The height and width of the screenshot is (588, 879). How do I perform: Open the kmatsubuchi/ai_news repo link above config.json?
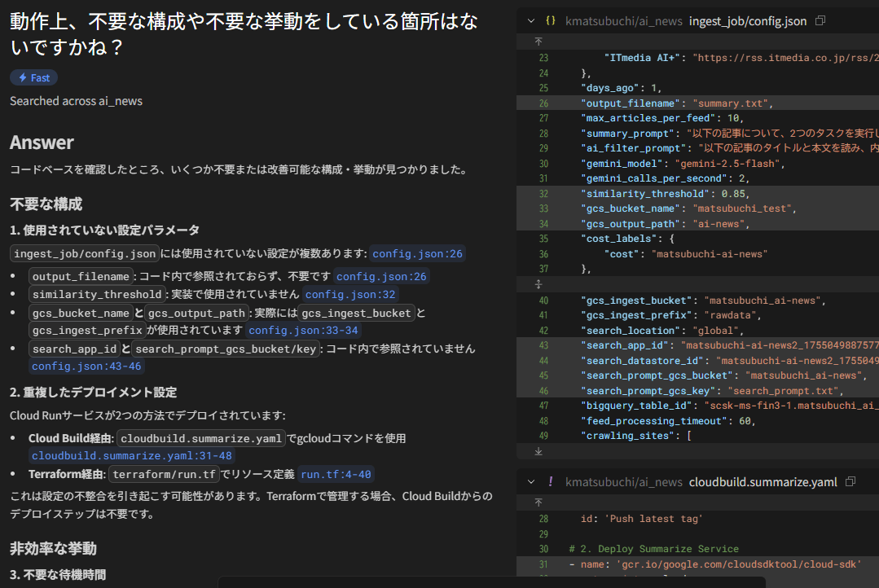624,20
